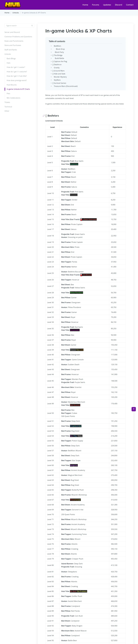Jump to Treasure Wars (Discontinued) section
Screen dimensions: 138x644
(66, 86)
